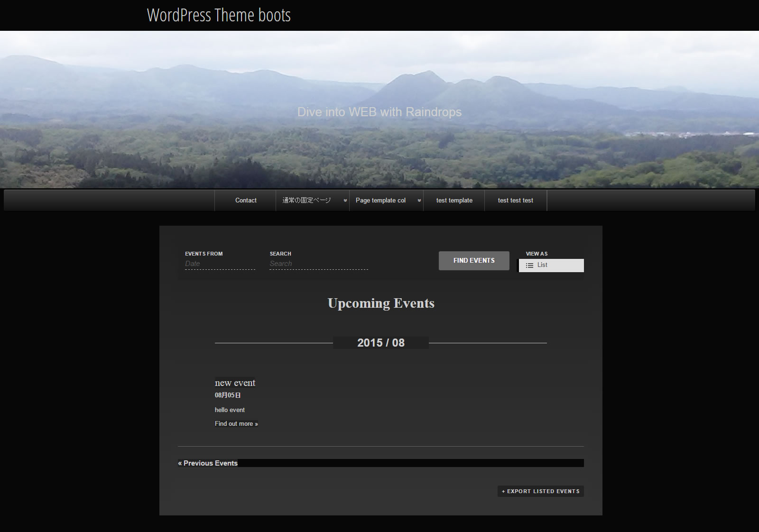The width and height of the screenshot is (759, 532).
Task: Open the Contact menu item
Action: pyautogui.click(x=246, y=201)
